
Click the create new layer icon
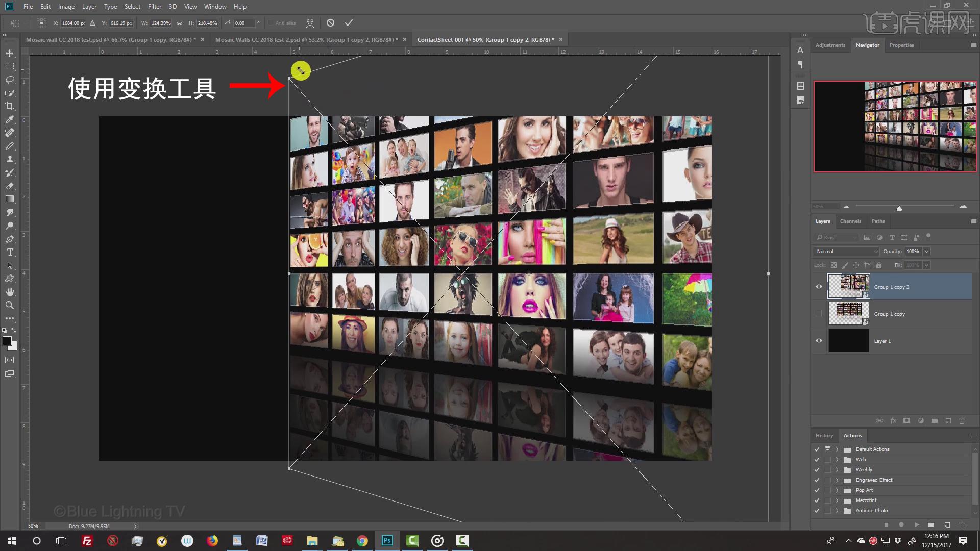(948, 421)
